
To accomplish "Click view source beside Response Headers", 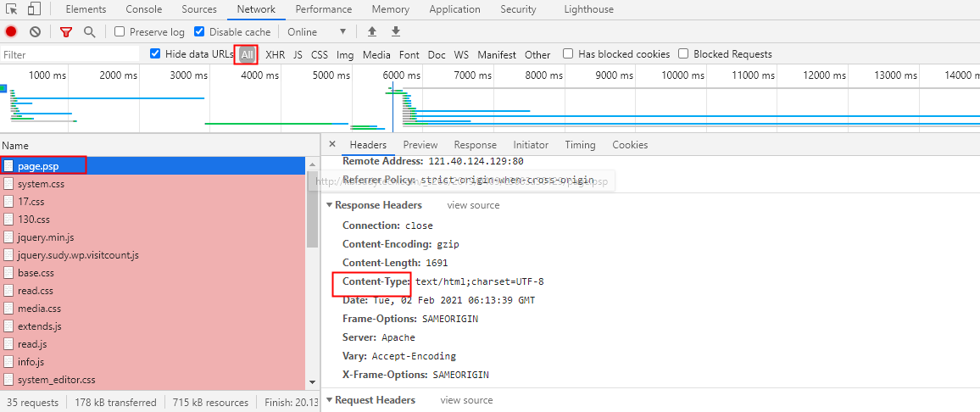I will [473, 205].
